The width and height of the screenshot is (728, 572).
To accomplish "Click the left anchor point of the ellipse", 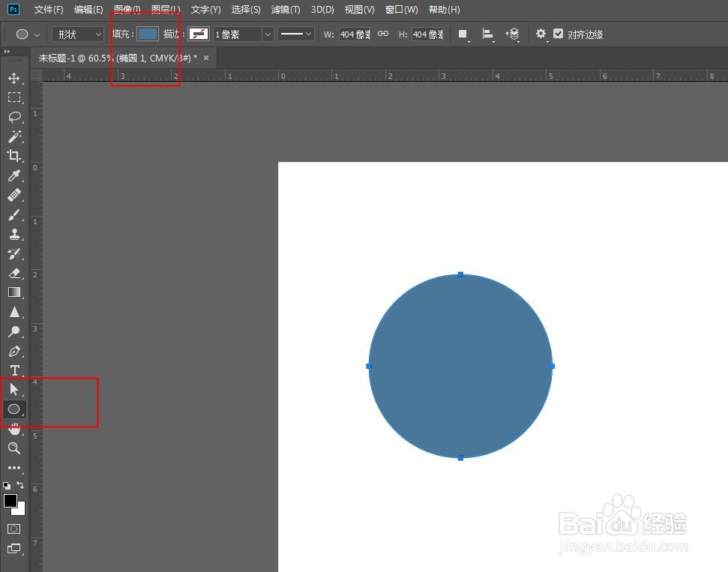I will [369, 366].
